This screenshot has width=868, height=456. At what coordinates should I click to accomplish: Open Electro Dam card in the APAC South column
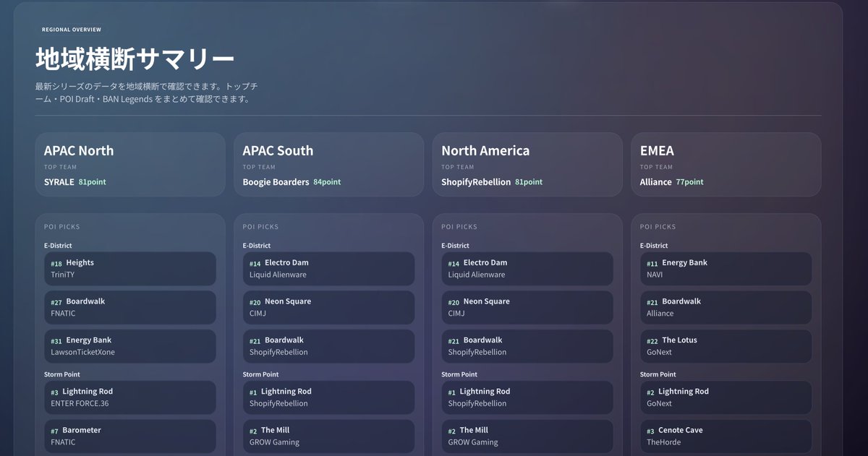click(329, 269)
